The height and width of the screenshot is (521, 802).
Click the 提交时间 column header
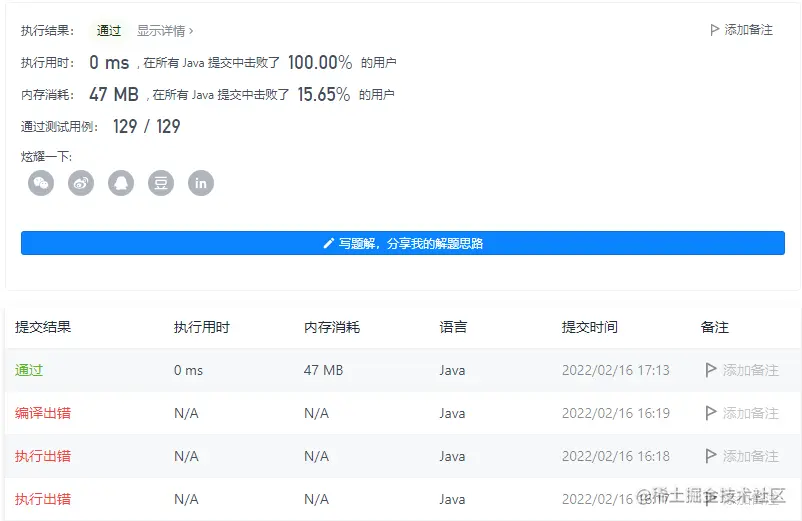tap(590, 327)
